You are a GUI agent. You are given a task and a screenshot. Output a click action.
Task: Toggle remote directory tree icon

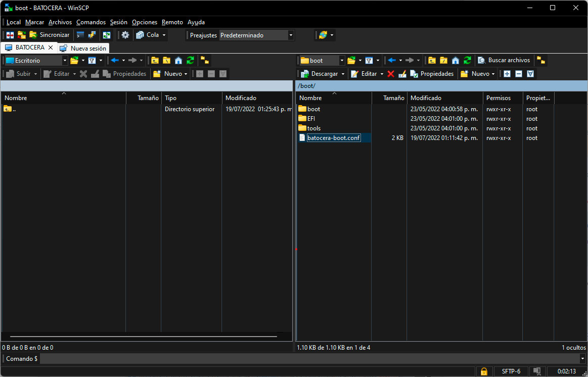(541, 60)
